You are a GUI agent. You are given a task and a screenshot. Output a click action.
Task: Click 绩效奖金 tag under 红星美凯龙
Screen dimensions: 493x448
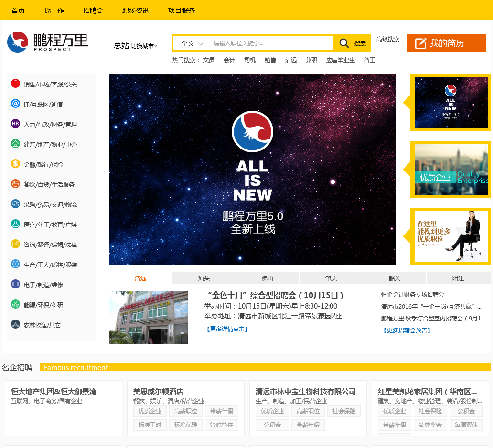[x=430, y=425]
